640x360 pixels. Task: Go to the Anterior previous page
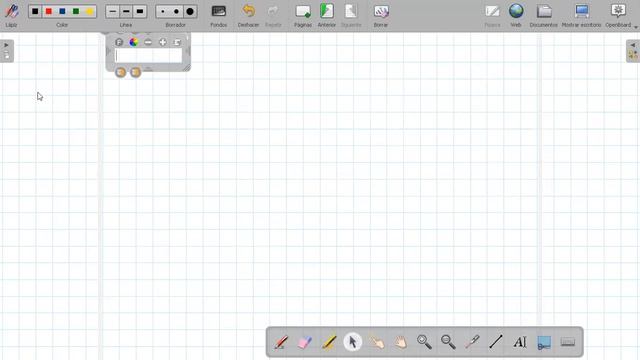click(x=327, y=15)
